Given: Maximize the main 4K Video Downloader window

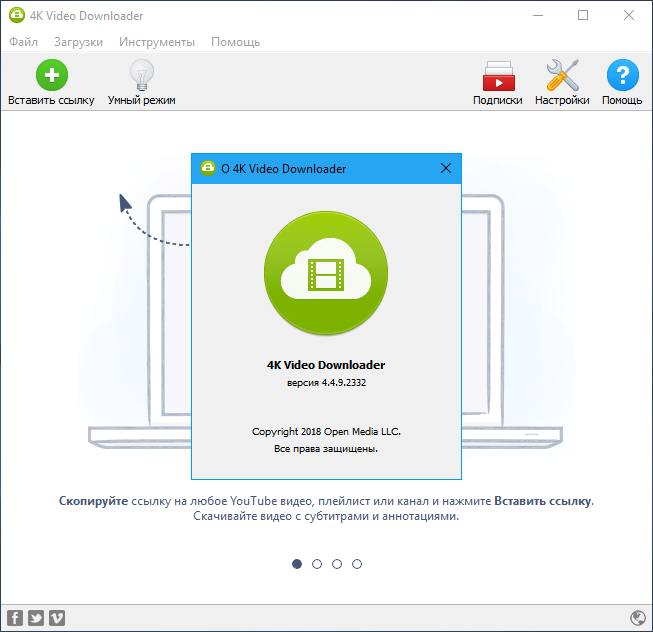Looking at the screenshot, I should (583, 15).
